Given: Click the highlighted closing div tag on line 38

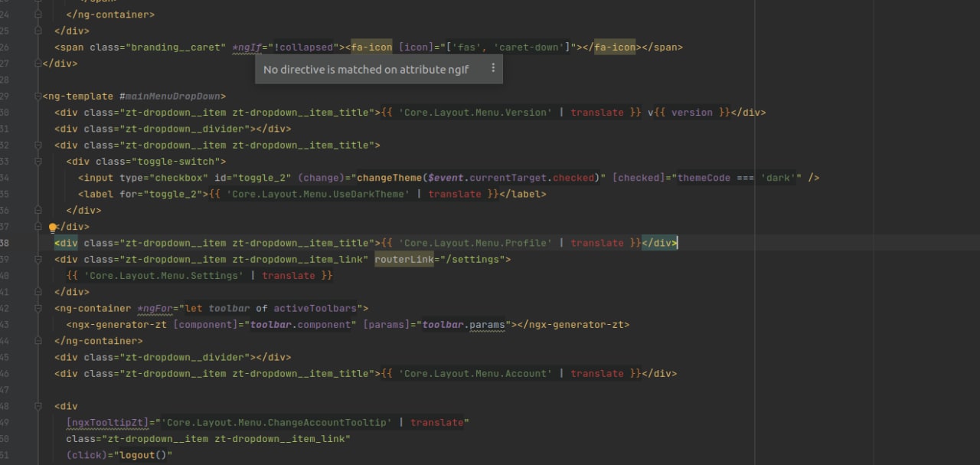Looking at the screenshot, I should point(659,243).
